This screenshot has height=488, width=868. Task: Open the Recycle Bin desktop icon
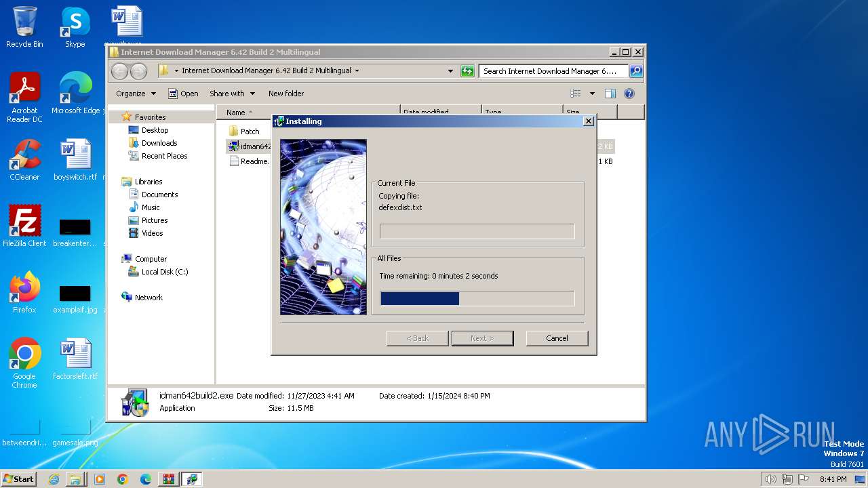(24, 27)
